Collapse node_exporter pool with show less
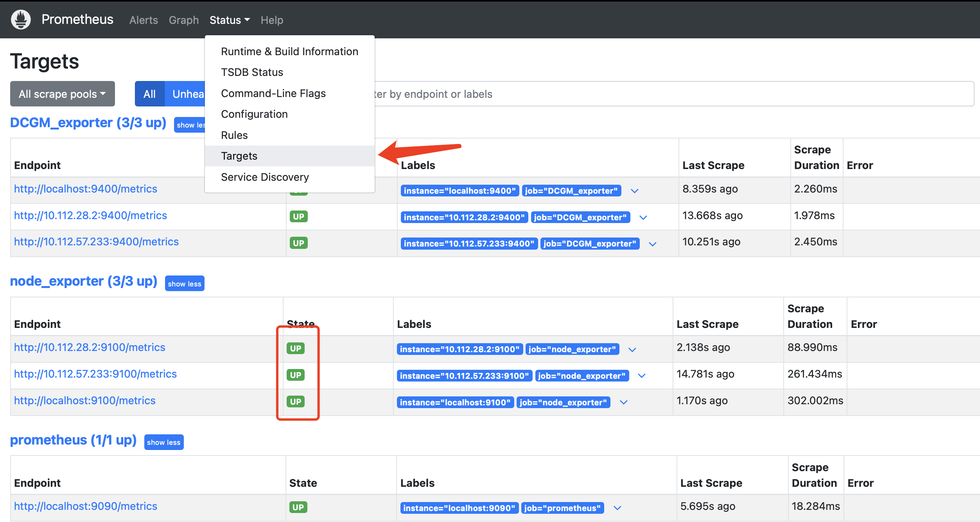The image size is (980, 522). click(x=185, y=284)
